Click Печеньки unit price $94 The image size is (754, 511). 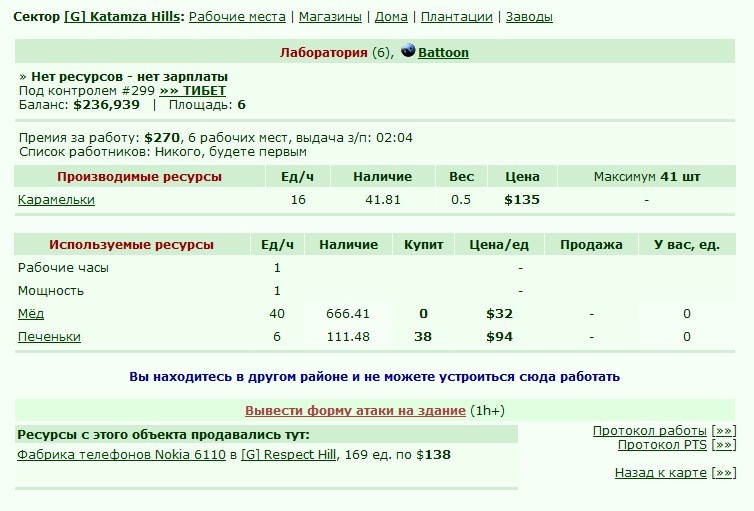pyautogui.click(x=499, y=337)
